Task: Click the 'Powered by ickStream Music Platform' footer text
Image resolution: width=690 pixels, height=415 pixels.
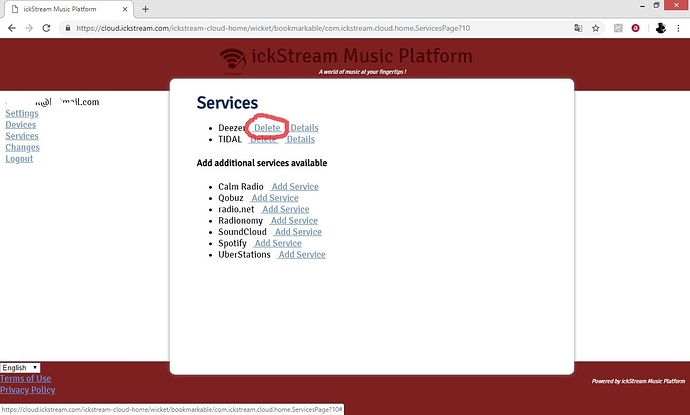Action: [x=638, y=381]
